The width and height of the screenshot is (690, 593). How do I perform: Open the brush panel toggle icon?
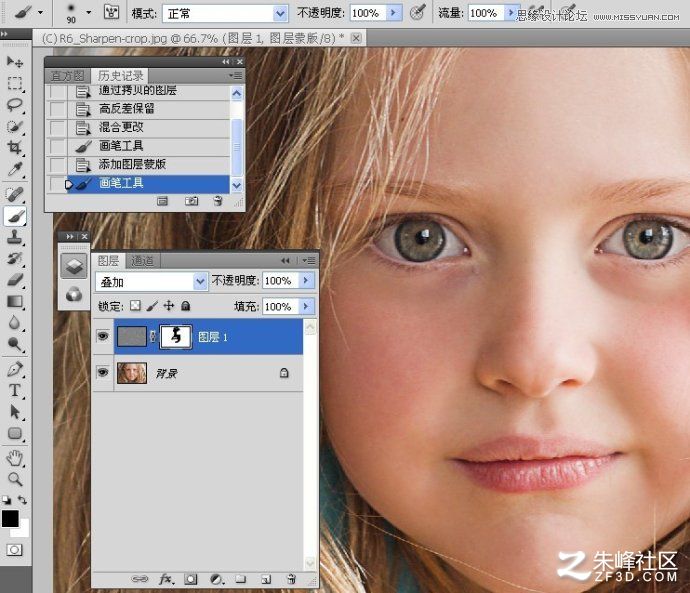point(111,12)
